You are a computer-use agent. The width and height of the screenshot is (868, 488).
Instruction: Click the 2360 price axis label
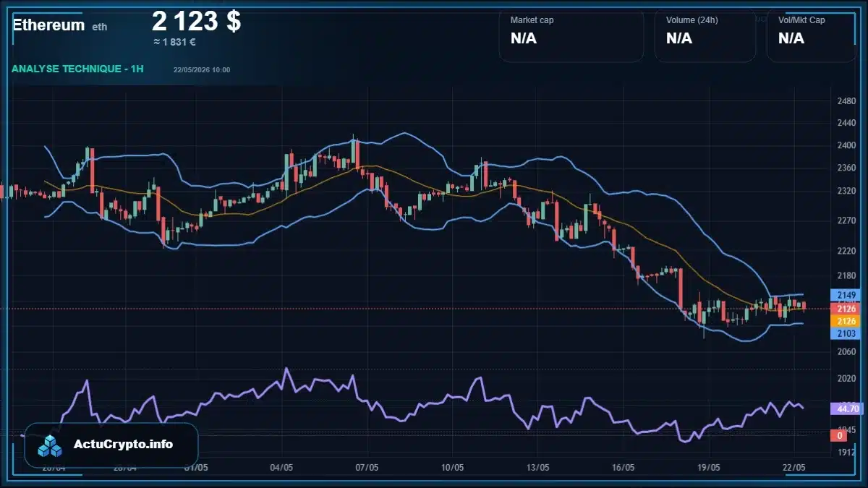[846, 168]
